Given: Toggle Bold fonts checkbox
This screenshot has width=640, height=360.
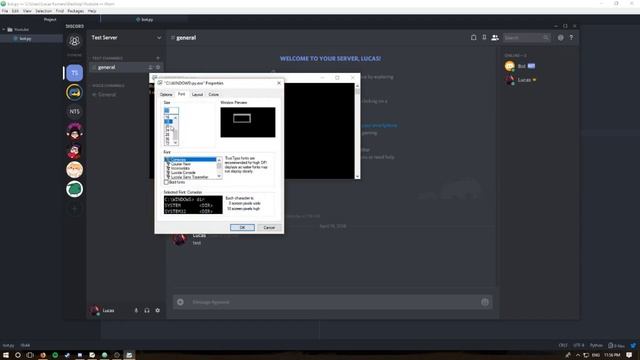Looking at the screenshot, I should [x=166, y=182].
